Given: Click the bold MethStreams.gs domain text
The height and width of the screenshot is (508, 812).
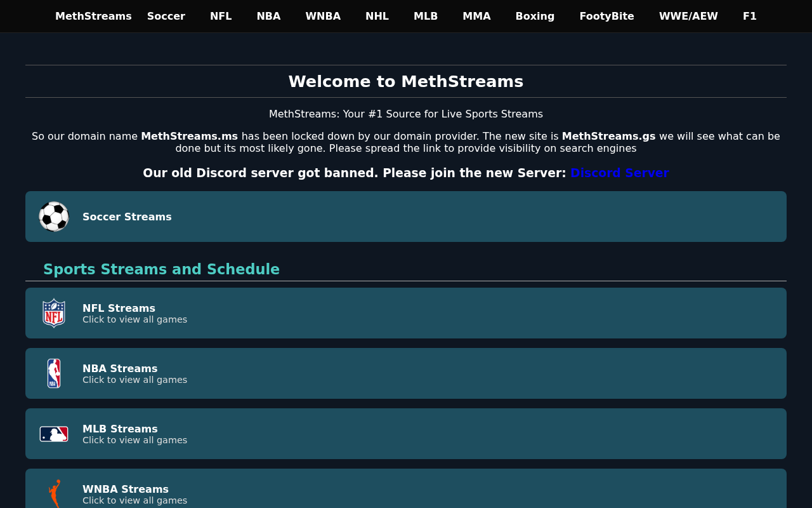Looking at the screenshot, I should coord(608,136).
